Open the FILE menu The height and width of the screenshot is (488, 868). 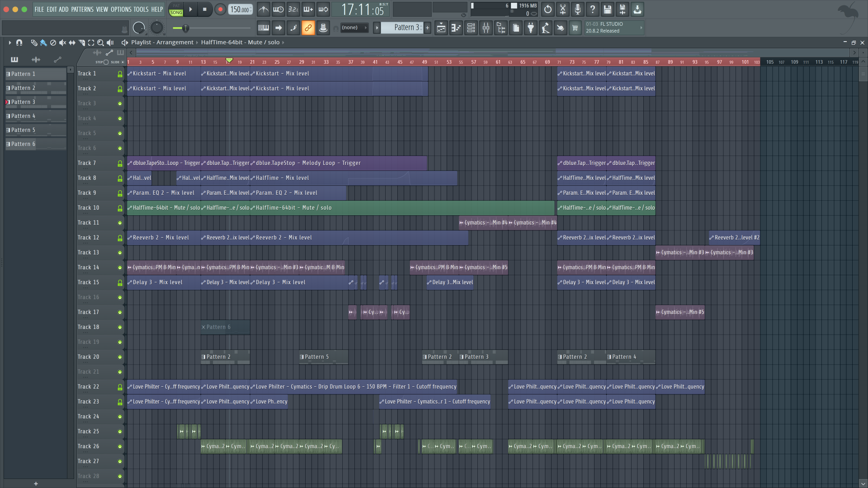[39, 9]
